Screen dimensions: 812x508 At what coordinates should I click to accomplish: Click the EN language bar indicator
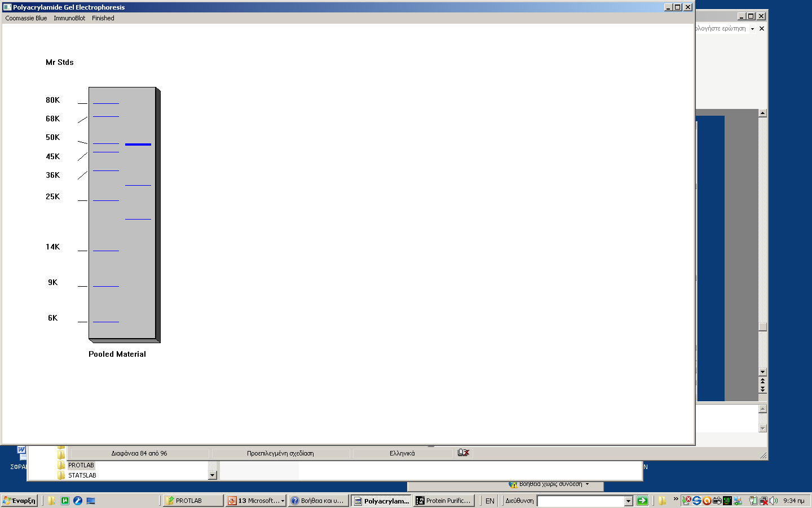click(x=489, y=501)
